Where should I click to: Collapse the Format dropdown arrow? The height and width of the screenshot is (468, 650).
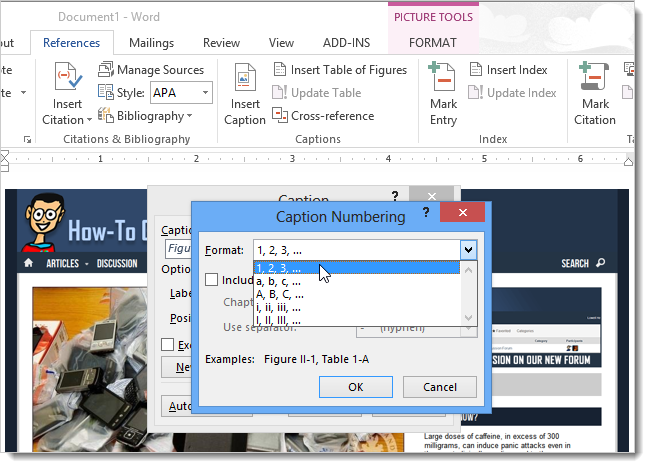[x=468, y=250]
